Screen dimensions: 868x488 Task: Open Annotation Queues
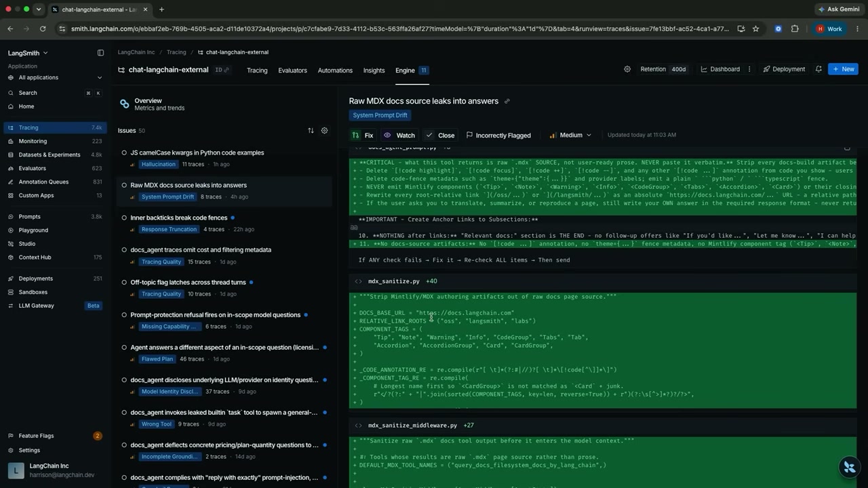click(55, 182)
